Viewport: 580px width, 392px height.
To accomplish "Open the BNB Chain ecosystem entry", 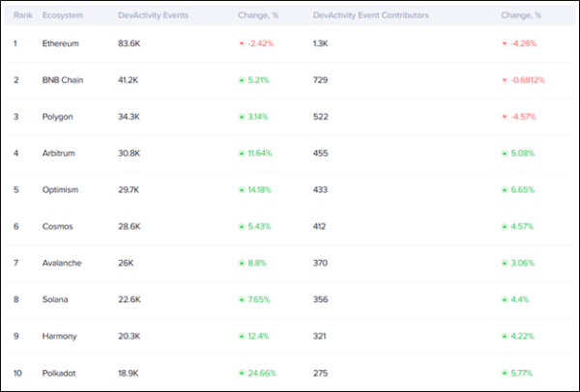I will point(63,80).
